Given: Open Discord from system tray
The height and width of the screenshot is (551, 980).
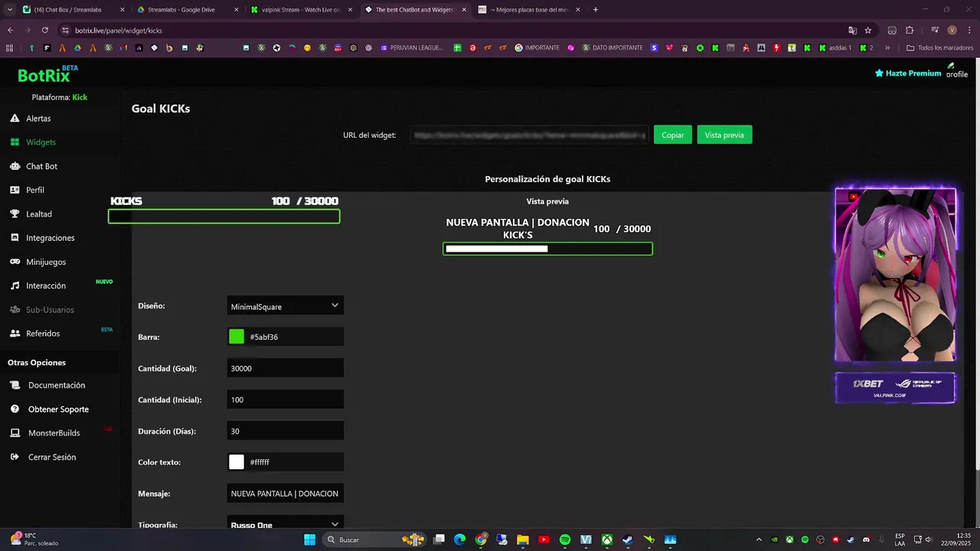Looking at the screenshot, I should point(865,540).
